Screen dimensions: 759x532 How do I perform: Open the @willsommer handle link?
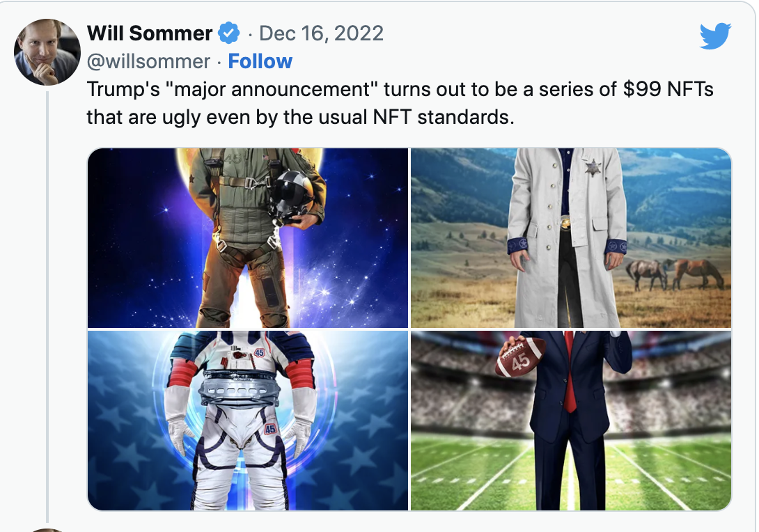[x=148, y=61]
